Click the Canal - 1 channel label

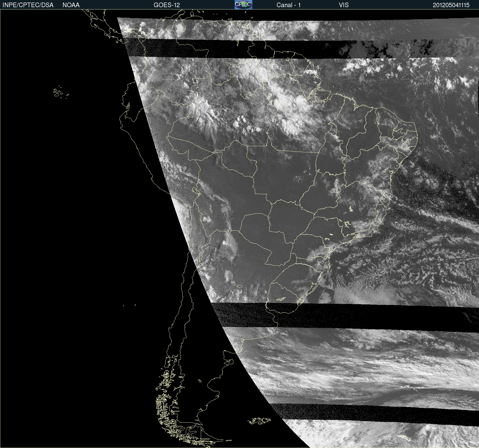click(289, 5)
